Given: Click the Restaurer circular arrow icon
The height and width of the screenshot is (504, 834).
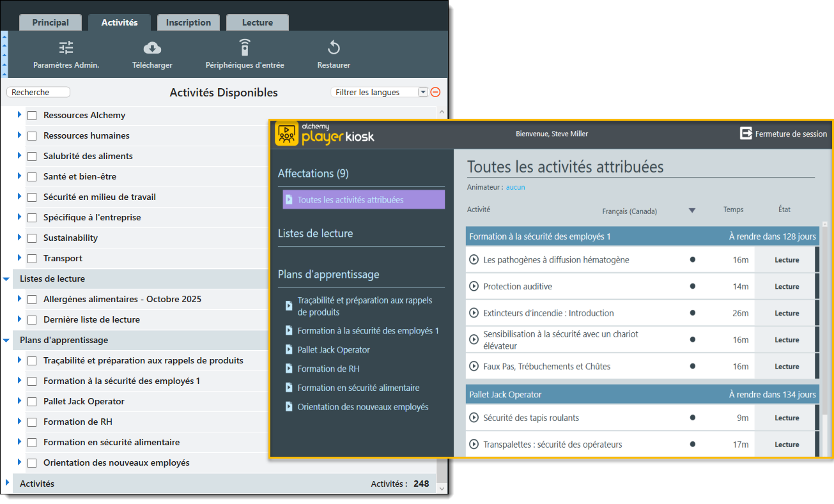Looking at the screenshot, I should 334,48.
